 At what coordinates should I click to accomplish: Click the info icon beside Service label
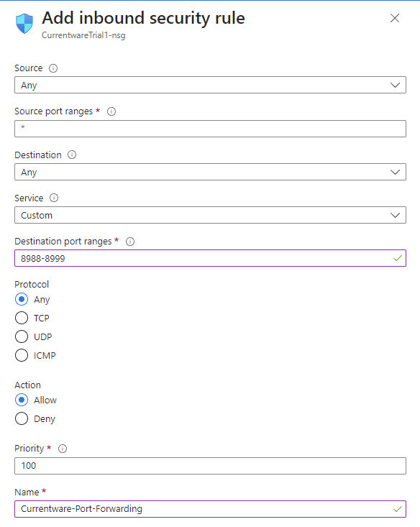pos(54,198)
